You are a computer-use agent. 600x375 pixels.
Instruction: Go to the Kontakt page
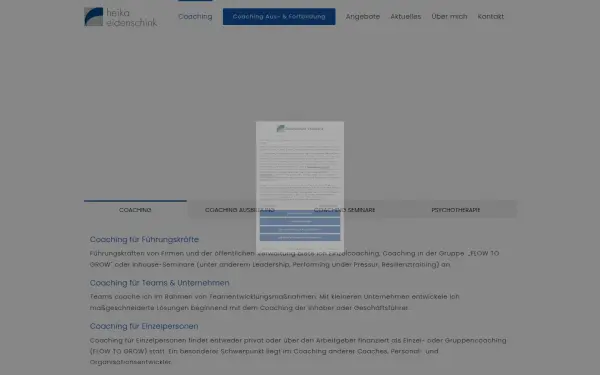coord(491,16)
